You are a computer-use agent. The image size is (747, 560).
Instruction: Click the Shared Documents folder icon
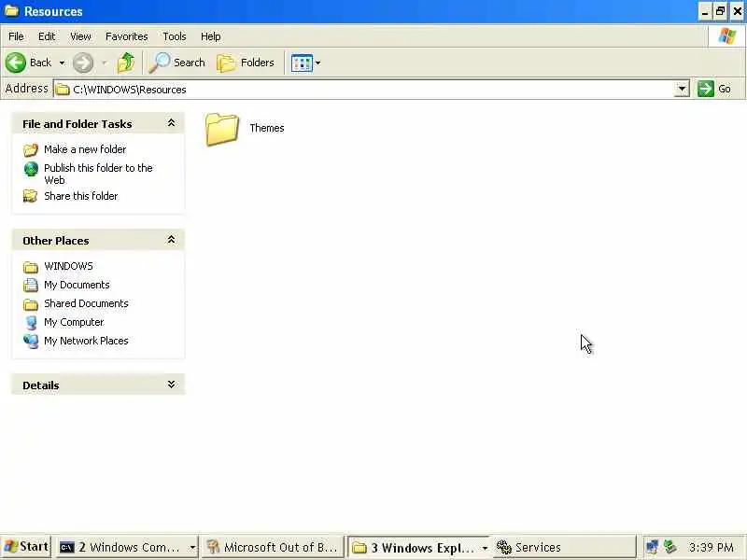click(31, 304)
